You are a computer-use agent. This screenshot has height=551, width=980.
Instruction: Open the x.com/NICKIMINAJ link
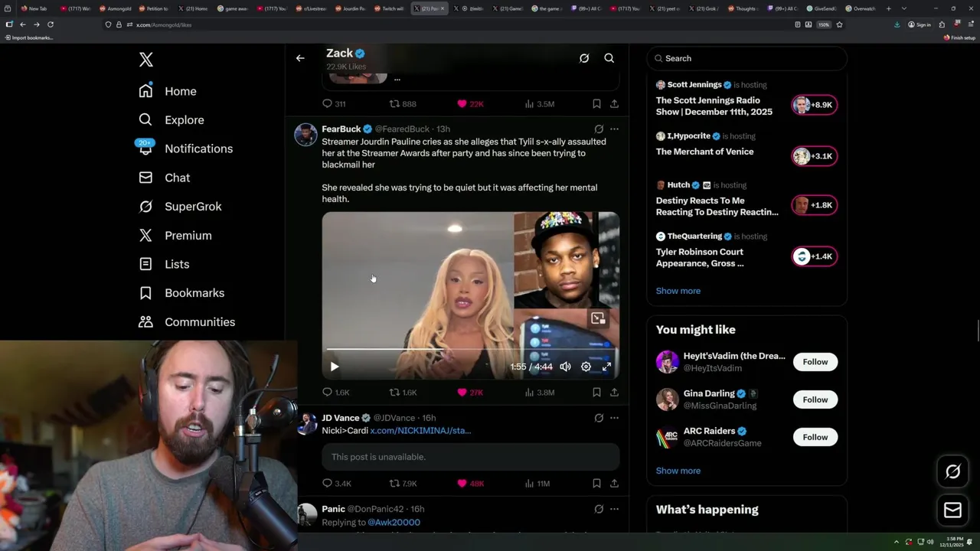click(420, 431)
